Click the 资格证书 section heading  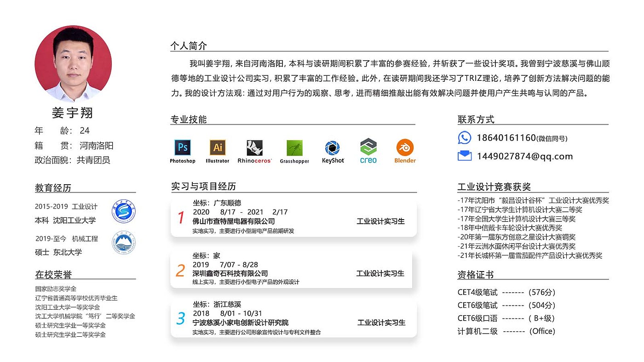pos(476,275)
